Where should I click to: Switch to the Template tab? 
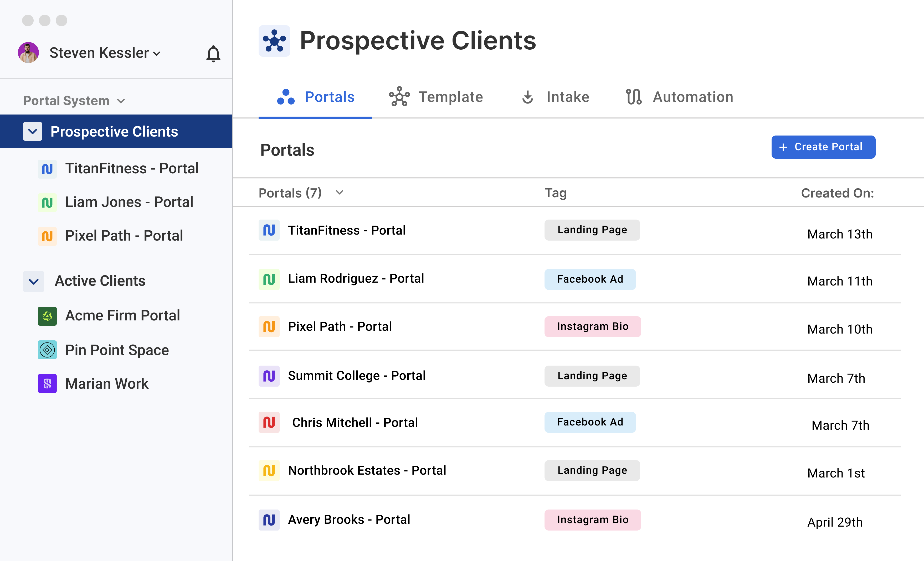[x=436, y=97]
